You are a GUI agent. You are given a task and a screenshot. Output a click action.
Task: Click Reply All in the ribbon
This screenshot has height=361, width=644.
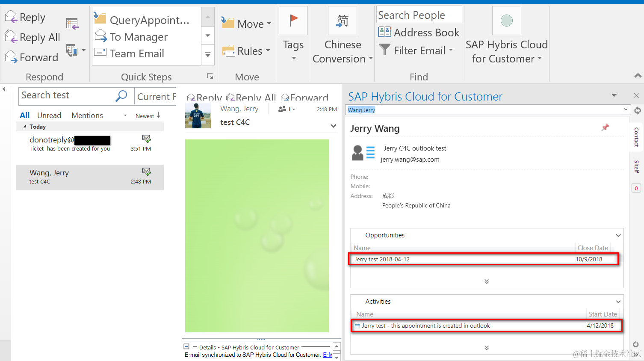(32, 37)
